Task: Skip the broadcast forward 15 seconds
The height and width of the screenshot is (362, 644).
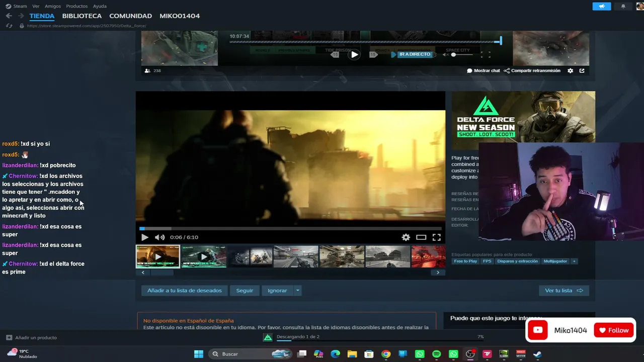Action: click(x=373, y=54)
